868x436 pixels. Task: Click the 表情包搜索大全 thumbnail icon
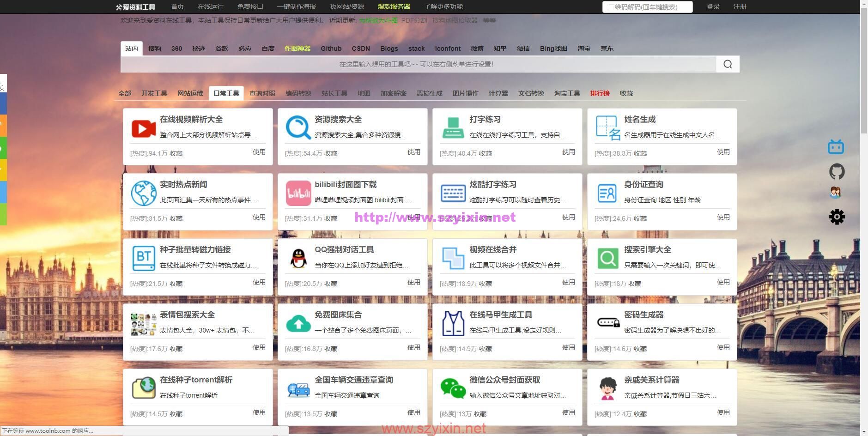144,324
